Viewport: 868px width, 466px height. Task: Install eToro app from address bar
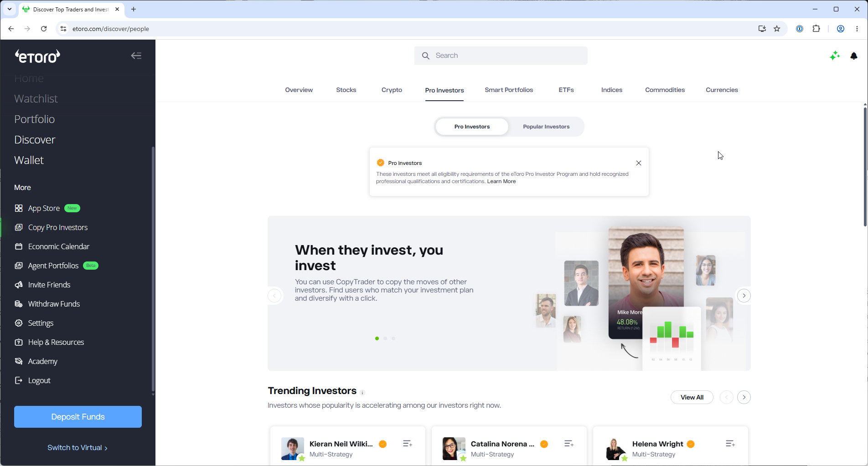click(762, 29)
